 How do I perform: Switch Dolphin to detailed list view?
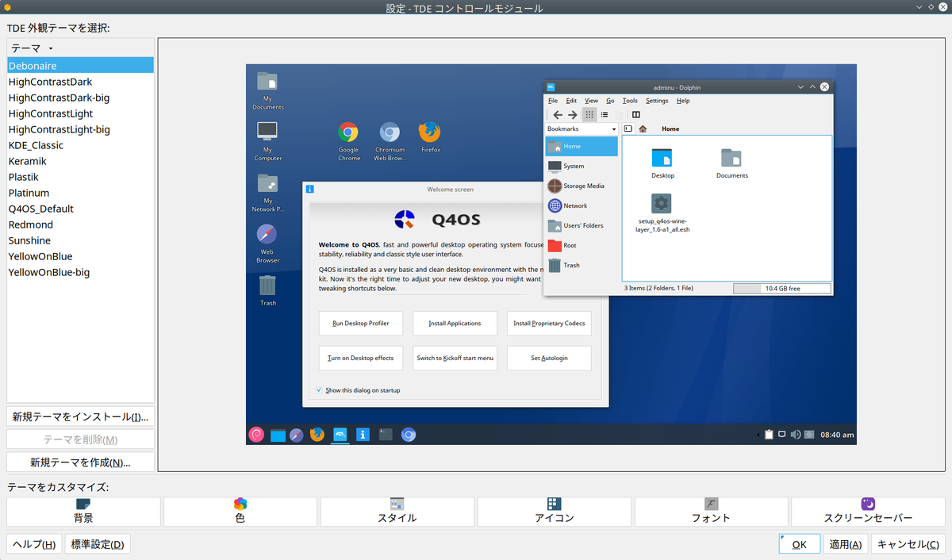[605, 114]
